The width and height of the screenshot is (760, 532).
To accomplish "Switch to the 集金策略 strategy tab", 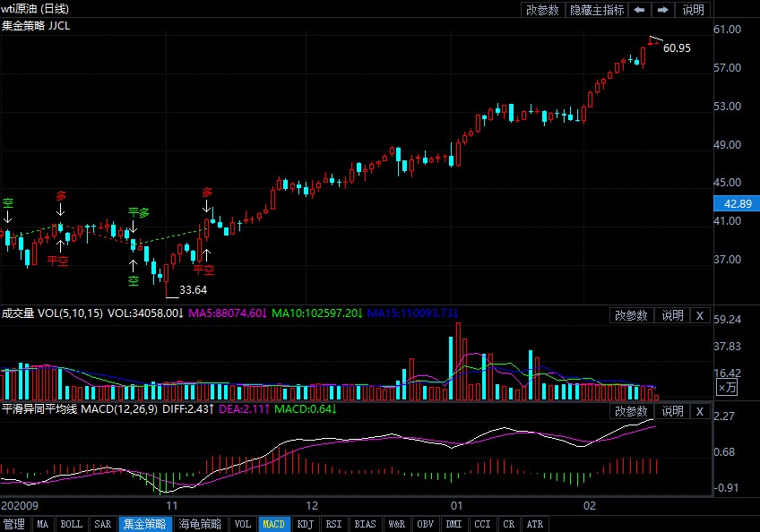I will point(144,524).
